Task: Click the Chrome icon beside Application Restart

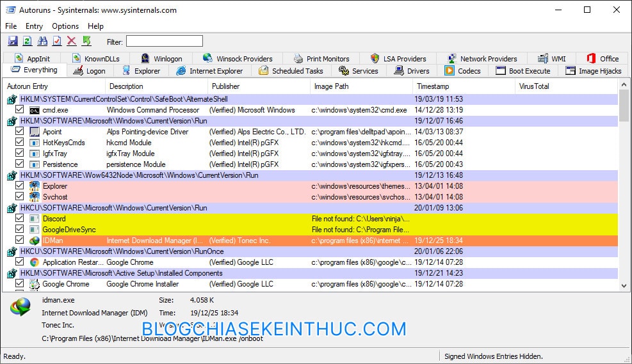Action: point(35,262)
